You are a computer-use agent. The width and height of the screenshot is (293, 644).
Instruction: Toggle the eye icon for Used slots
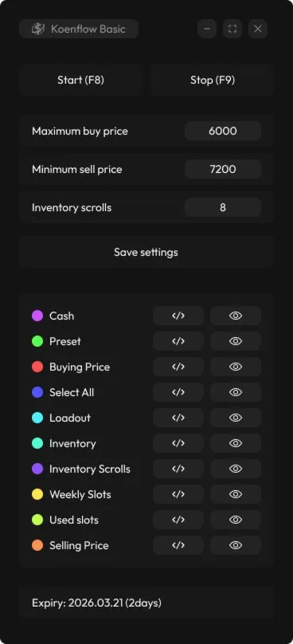pos(236,520)
